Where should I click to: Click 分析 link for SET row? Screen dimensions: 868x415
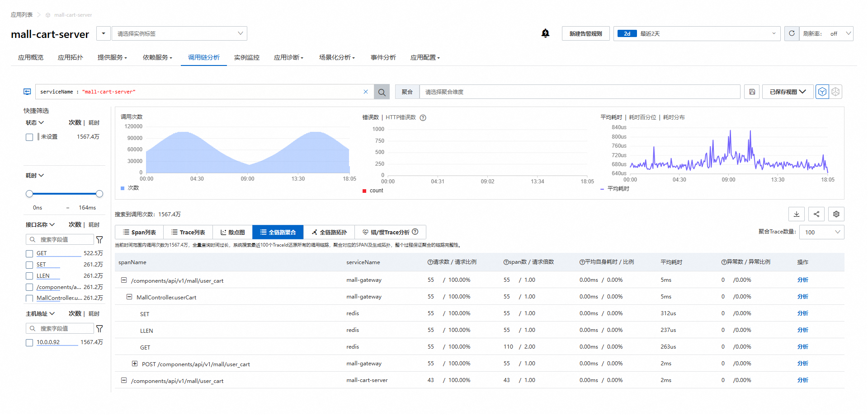[x=802, y=313]
